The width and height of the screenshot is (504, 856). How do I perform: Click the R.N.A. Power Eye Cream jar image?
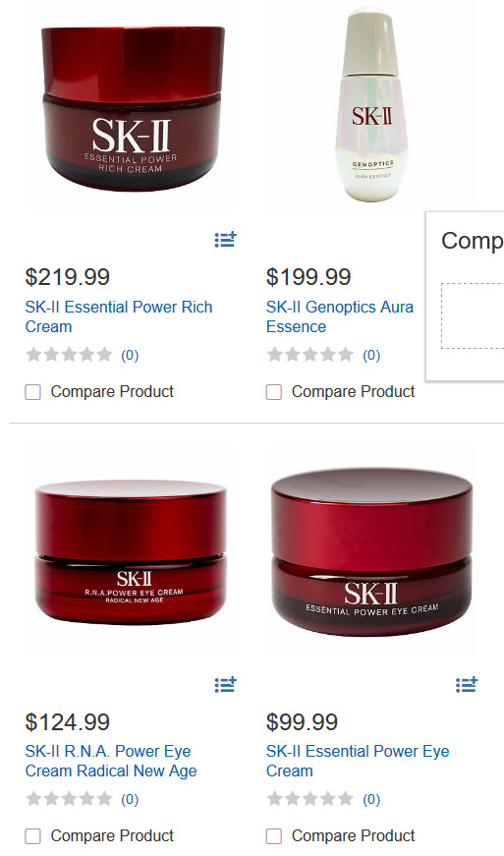131,552
